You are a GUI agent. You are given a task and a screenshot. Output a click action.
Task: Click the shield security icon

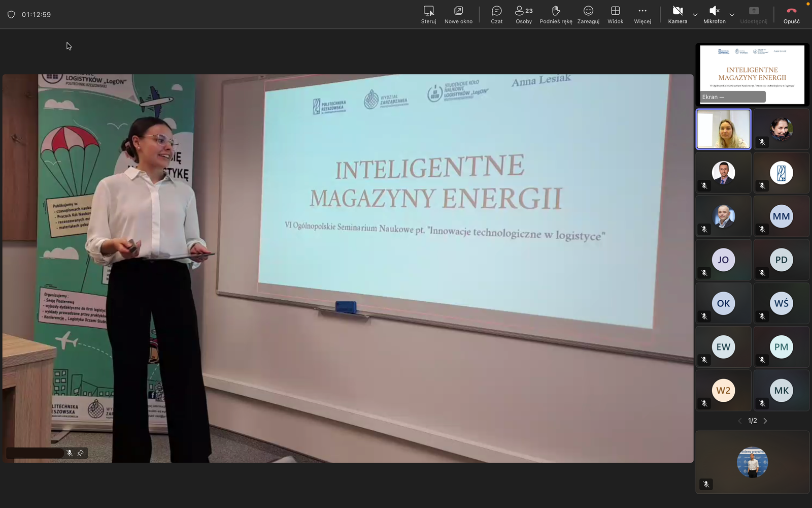click(11, 15)
